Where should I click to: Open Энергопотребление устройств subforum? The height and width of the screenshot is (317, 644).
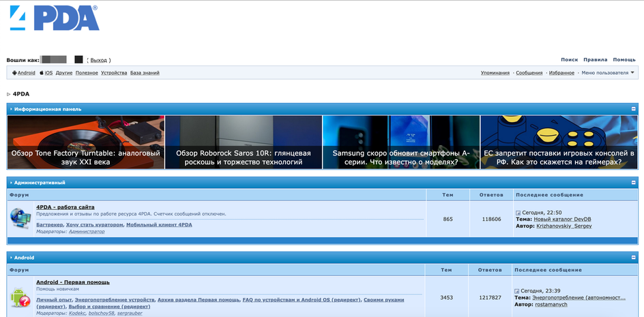115,300
